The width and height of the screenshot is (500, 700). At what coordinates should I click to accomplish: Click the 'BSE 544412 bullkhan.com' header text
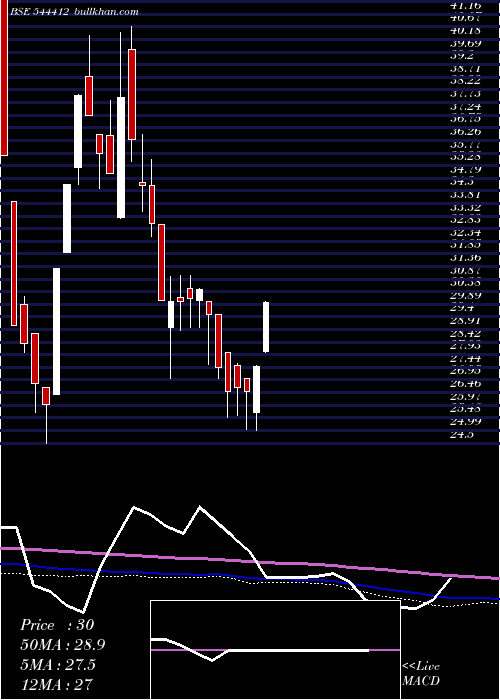pos(75,12)
